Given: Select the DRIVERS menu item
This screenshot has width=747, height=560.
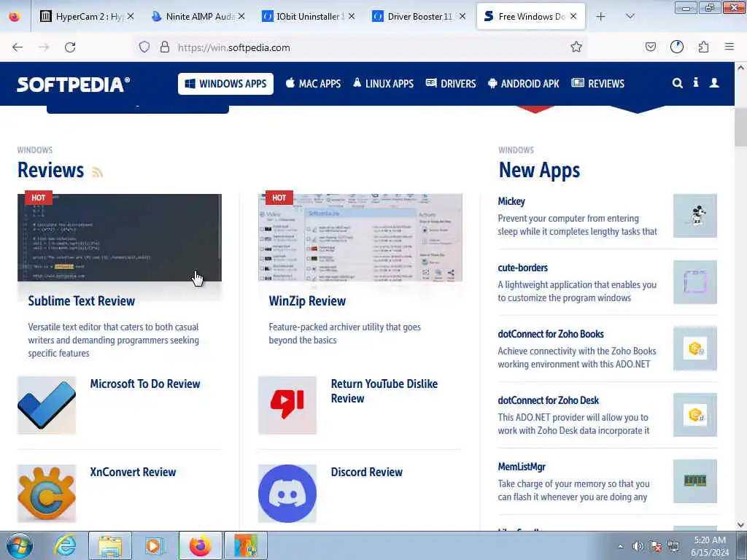Looking at the screenshot, I should [x=451, y=84].
